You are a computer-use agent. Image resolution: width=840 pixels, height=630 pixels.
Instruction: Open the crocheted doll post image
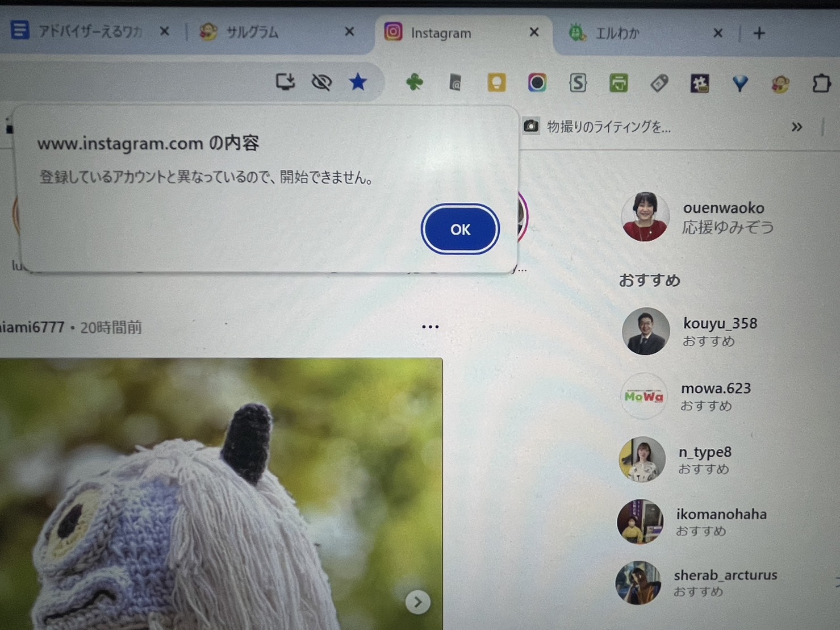pyautogui.click(x=221, y=494)
